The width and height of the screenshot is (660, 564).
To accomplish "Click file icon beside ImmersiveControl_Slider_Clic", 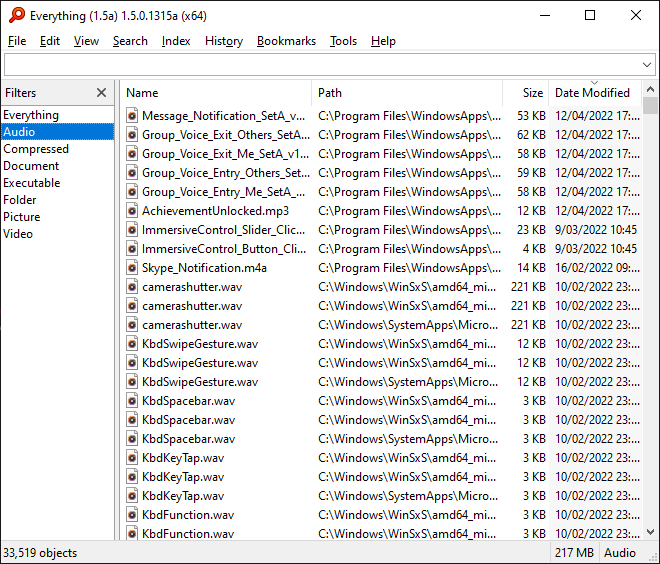I will coord(132,230).
